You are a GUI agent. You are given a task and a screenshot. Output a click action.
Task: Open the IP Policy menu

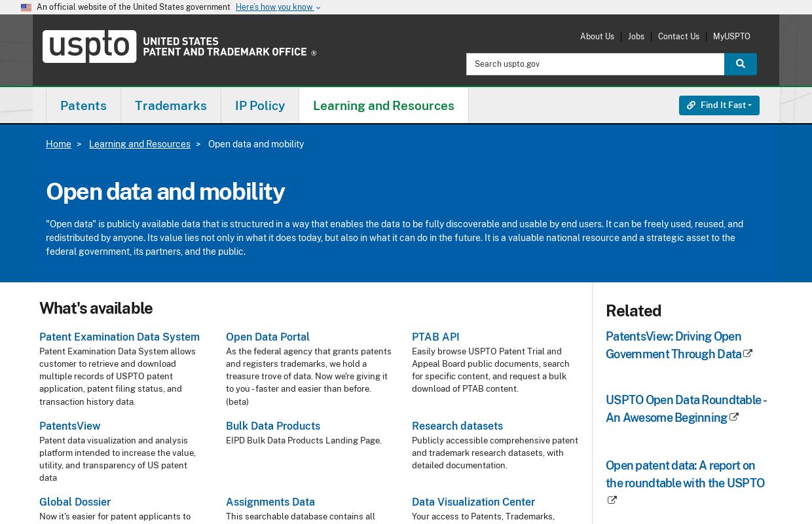260,105
